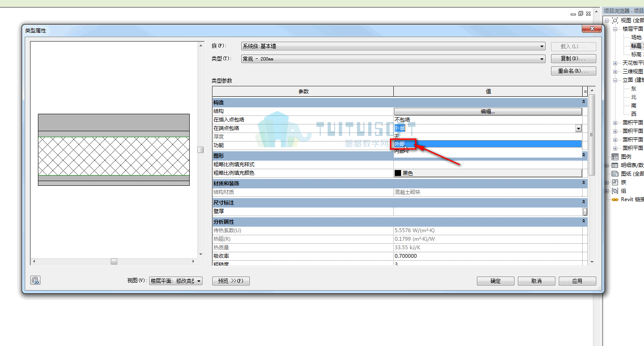Click the 吸收率 value field 0.700000
This screenshot has width=644, height=346.
tap(488, 256)
